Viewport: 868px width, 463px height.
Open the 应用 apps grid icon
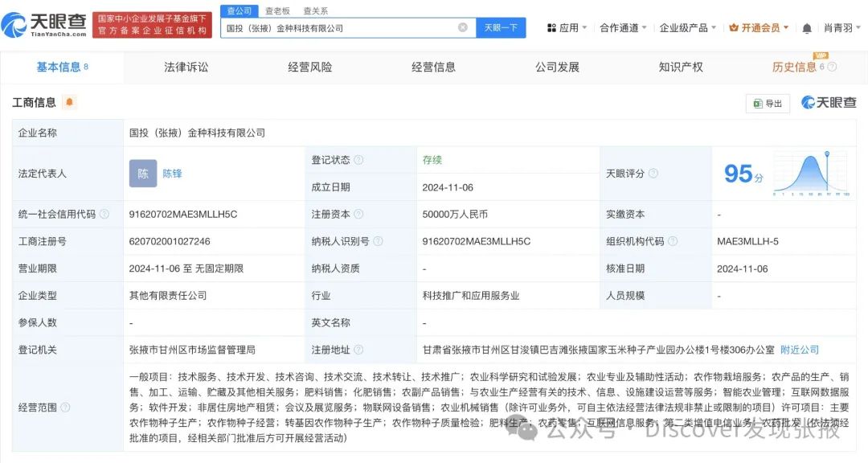pos(551,27)
